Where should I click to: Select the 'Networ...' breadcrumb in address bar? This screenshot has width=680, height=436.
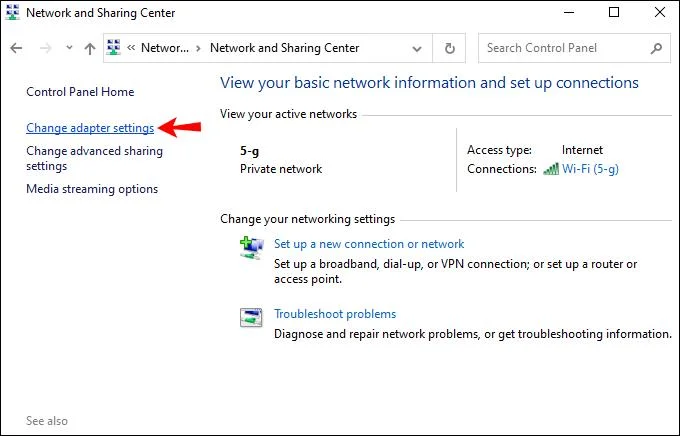[163, 48]
